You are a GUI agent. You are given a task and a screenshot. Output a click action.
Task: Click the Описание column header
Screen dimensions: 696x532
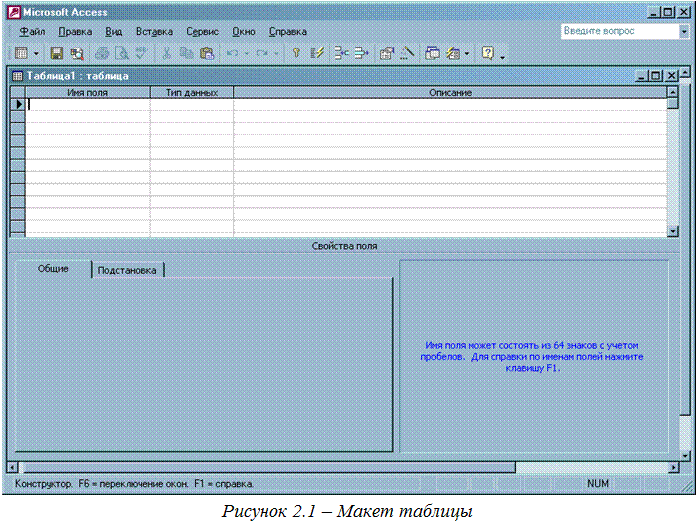(x=450, y=93)
